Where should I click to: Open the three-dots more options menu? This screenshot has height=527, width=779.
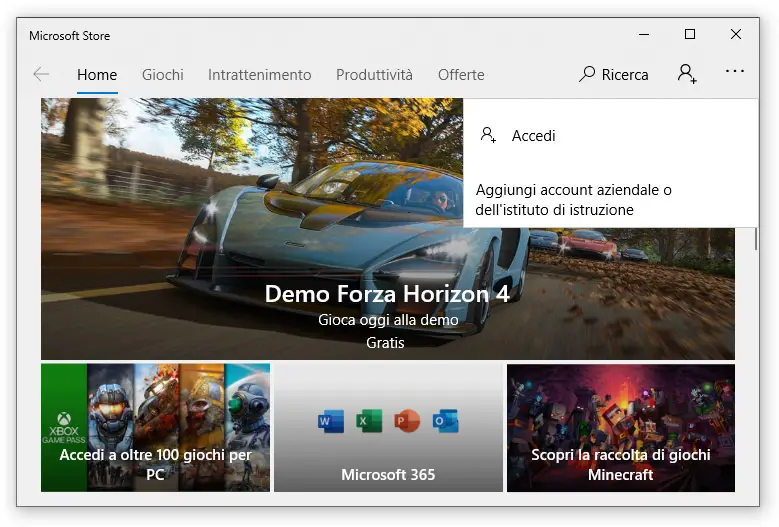coord(735,72)
